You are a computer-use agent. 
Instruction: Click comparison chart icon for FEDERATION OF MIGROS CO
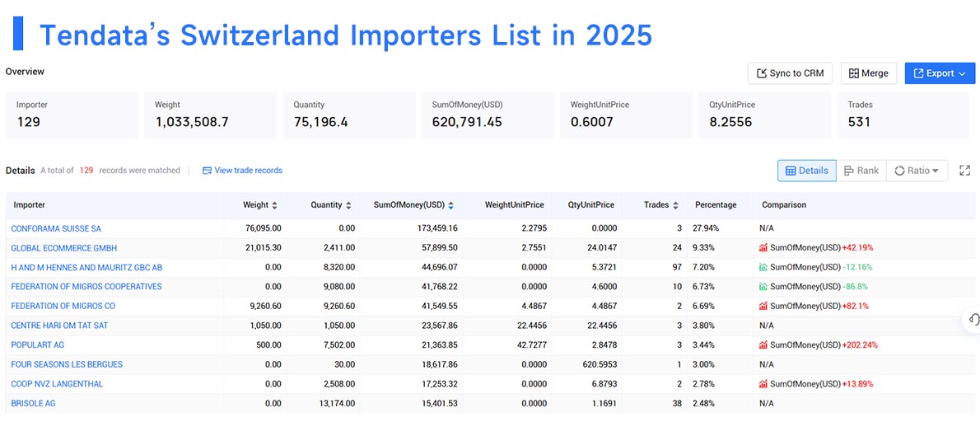[x=763, y=306]
